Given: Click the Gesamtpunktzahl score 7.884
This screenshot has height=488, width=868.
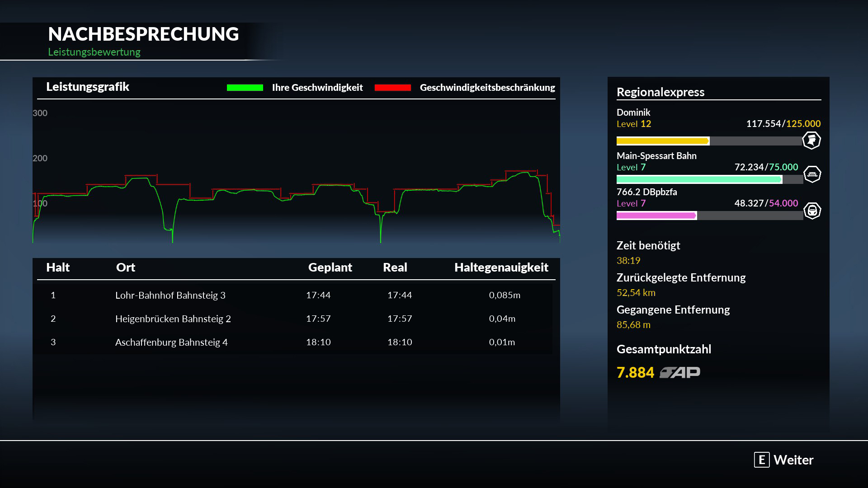Looking at the screenshot, I should [x=635, y=373].
